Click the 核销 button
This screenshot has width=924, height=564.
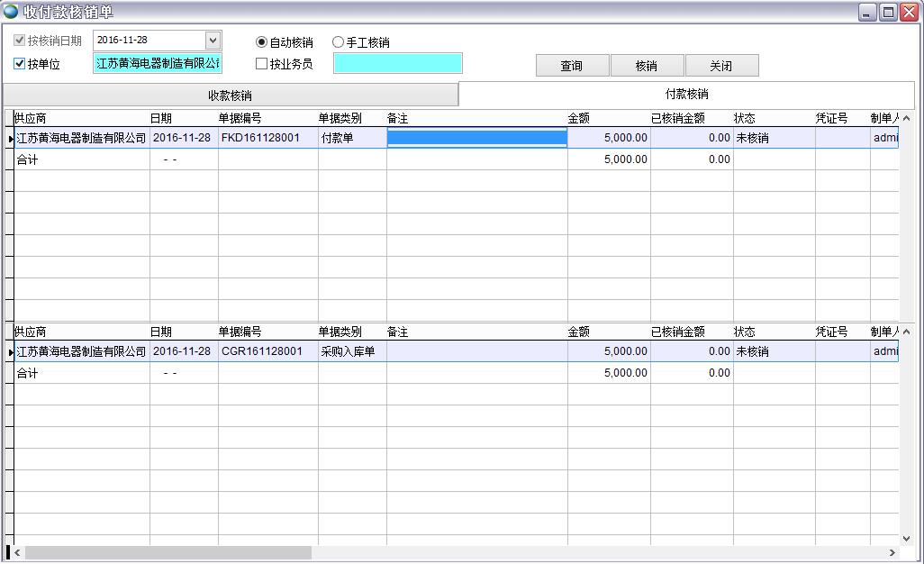click(x=648, y=65)
